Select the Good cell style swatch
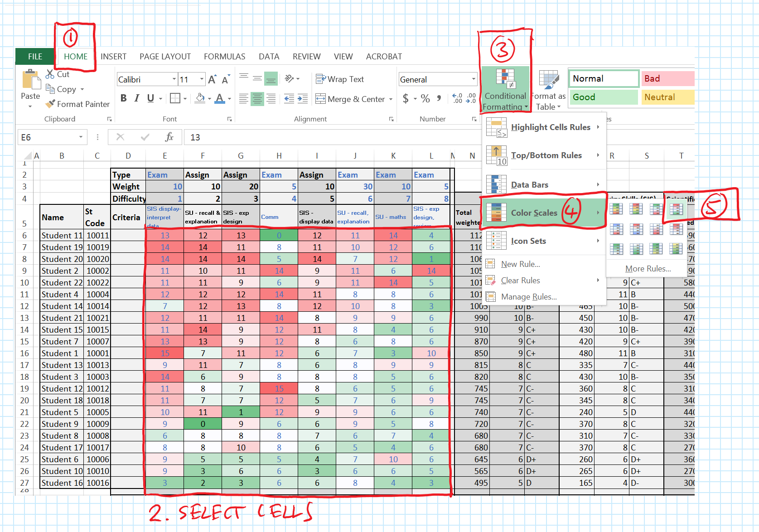759x532 pixels. click(603, 97)
